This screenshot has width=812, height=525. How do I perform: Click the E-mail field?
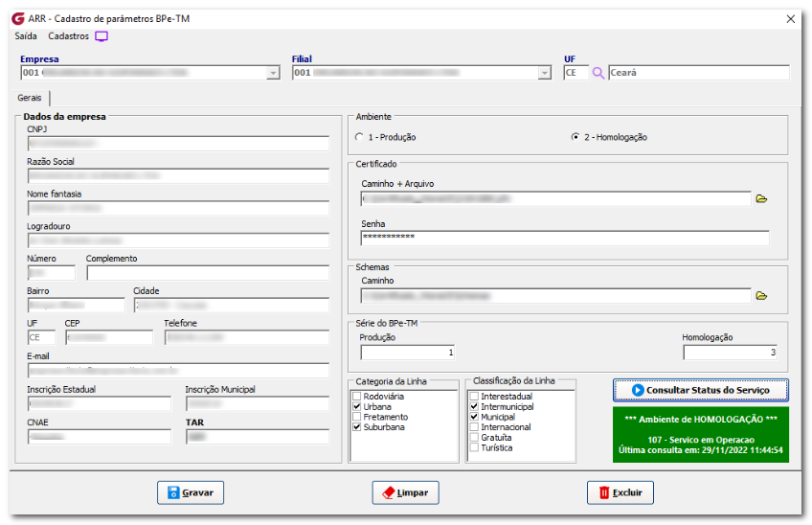click(179, 371)
